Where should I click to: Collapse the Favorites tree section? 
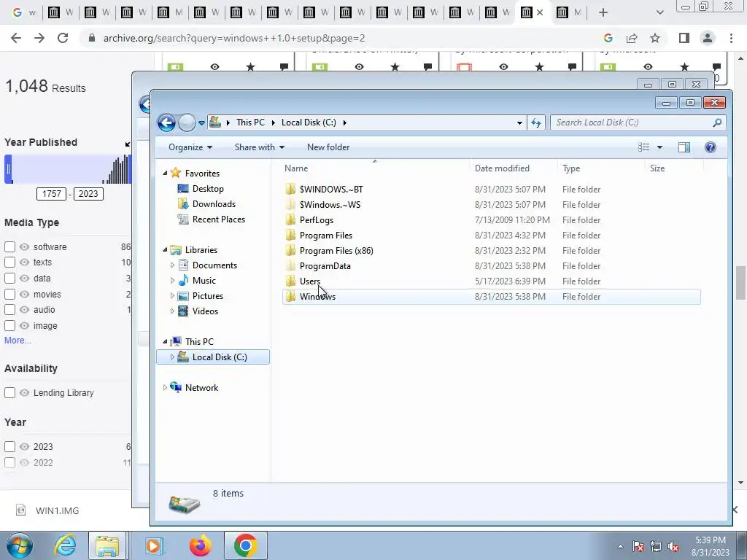click(x=165, y=174)
